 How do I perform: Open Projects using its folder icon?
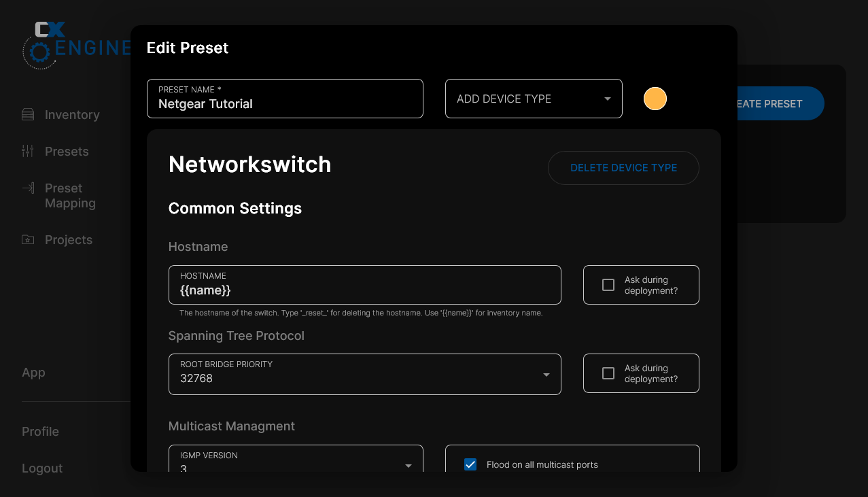pyautogui.click(x=27, y=239)
